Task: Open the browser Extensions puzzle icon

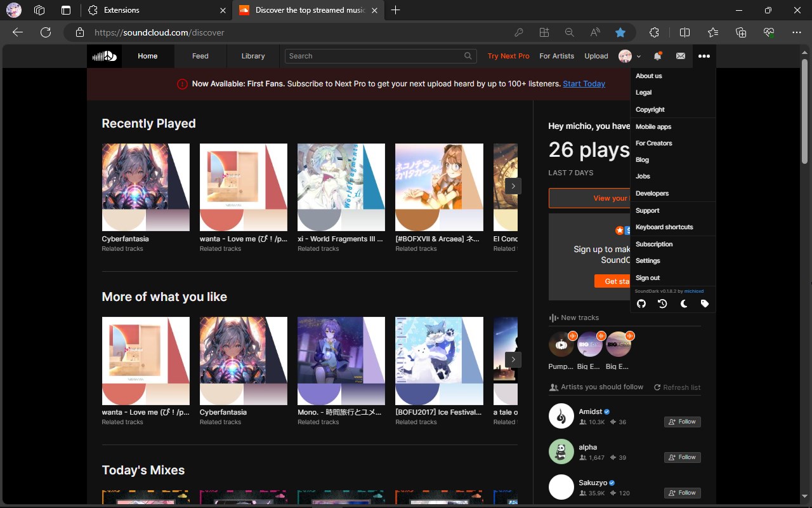Action: [655, 32]
